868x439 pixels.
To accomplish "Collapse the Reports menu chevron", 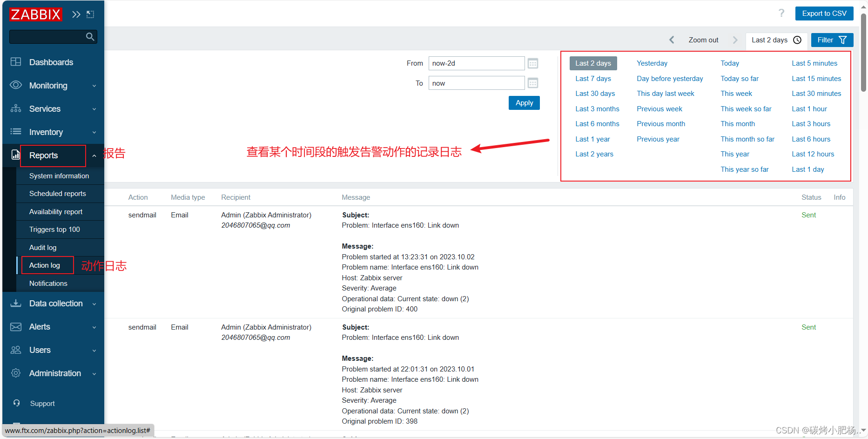I will [94, 155].
